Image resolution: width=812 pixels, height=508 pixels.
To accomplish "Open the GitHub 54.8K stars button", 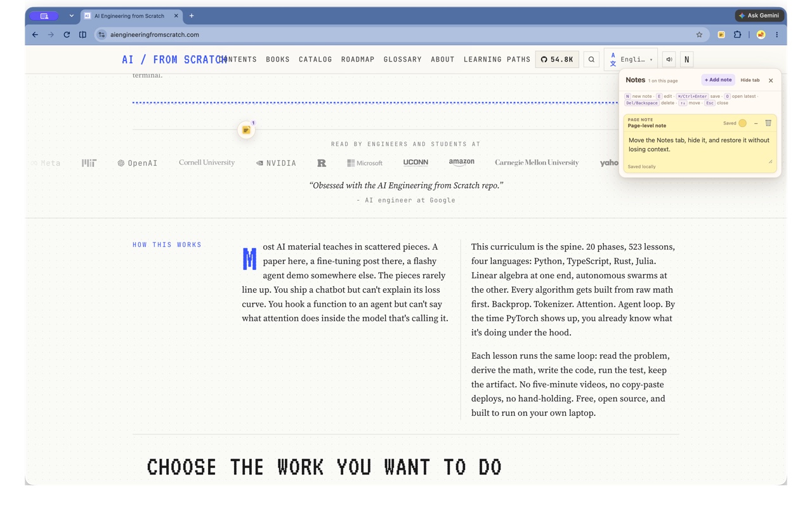I will pyautogui.click(x=557, y=60).
